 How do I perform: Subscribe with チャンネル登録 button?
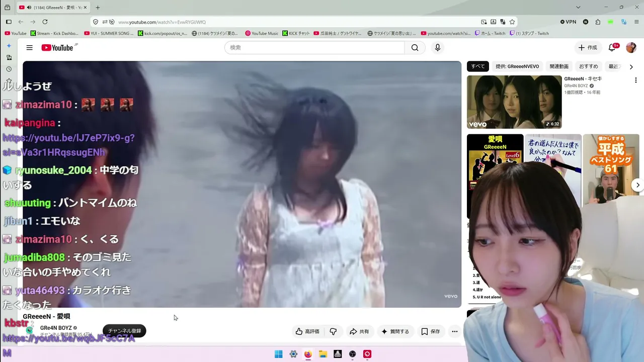pos(124,331)
